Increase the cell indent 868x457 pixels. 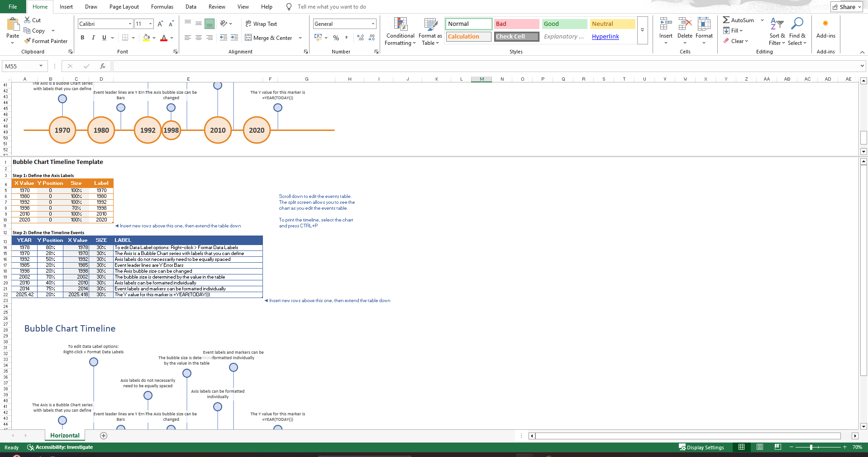click(x=234, y=38)
